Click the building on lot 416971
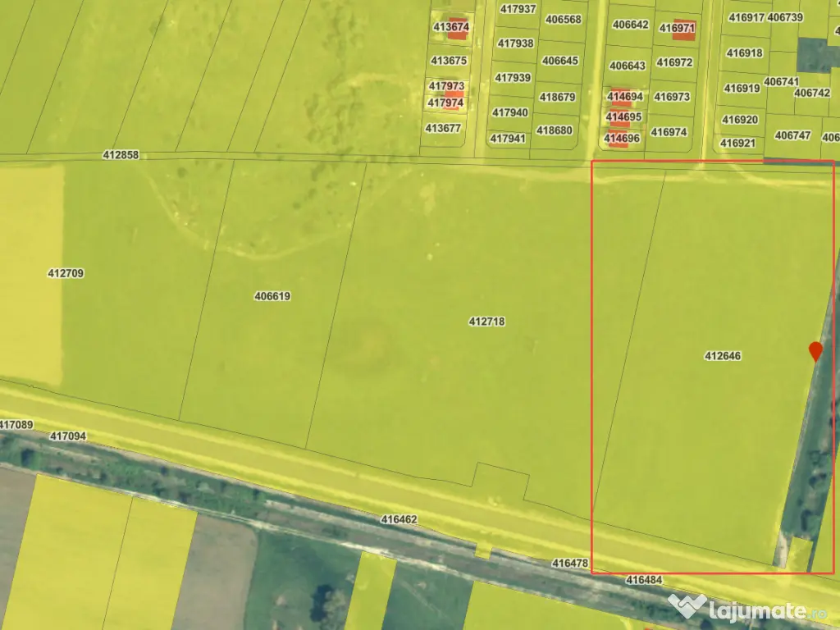The image size is (840, 630). (683, 30)
